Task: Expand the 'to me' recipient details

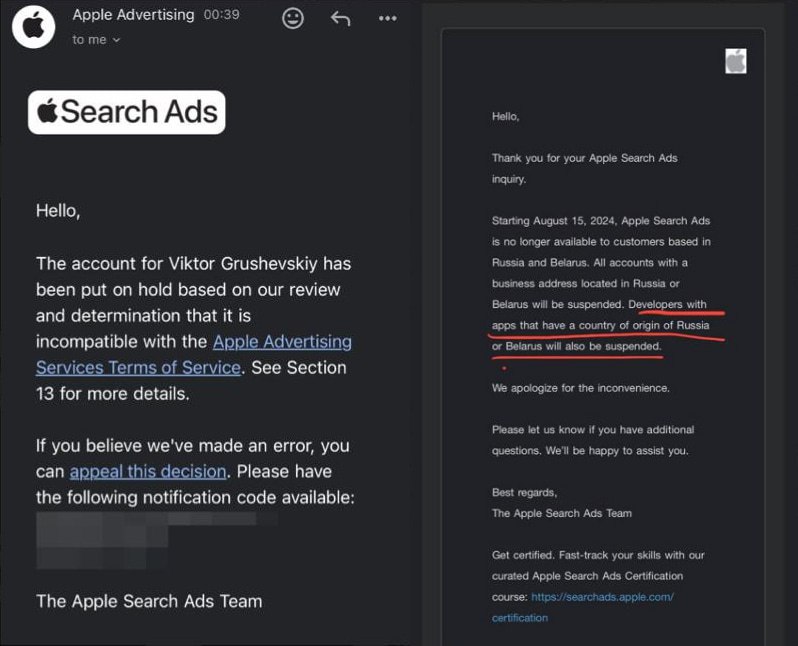Action: click(96, 40)
